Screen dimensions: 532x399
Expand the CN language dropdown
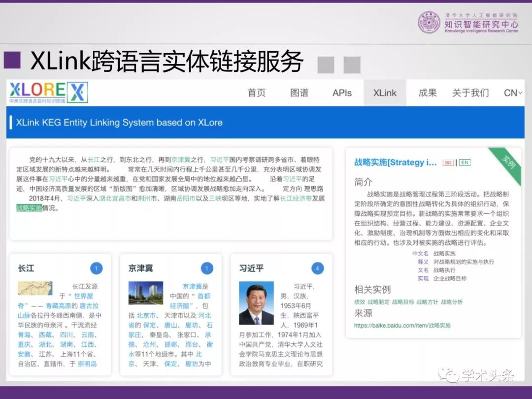click(513, 93)
